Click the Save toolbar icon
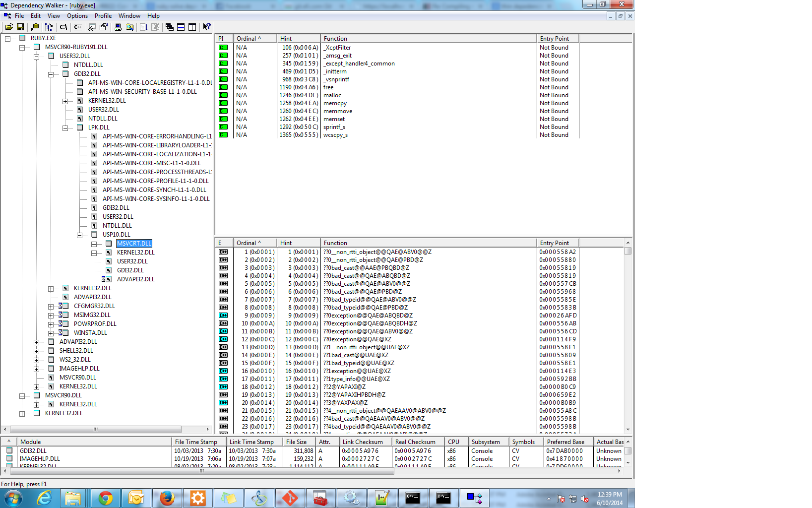812x508 pixels. coord(20,27)
